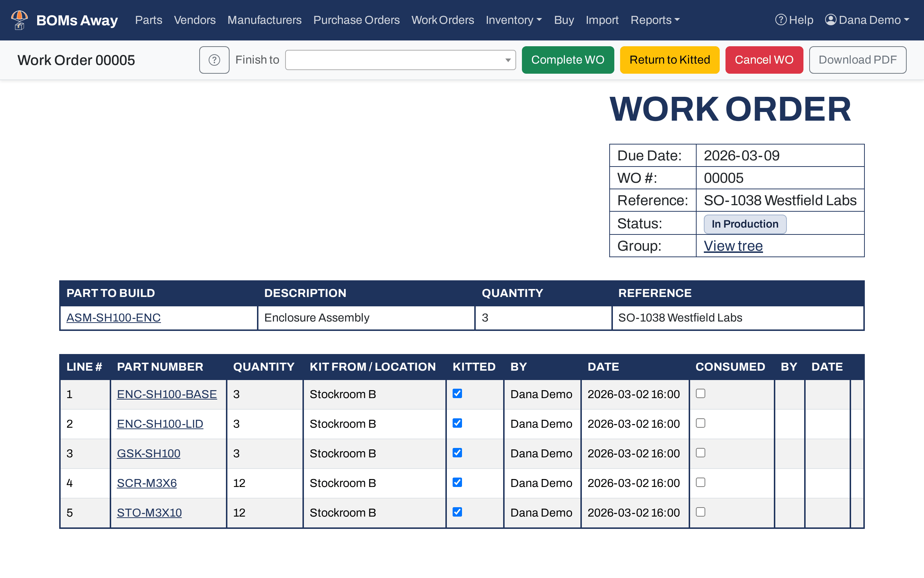Uncheck Kitted for GSK-SH100 line
Viewport: 924px width, 578px height.
click(x=457, y=453)
